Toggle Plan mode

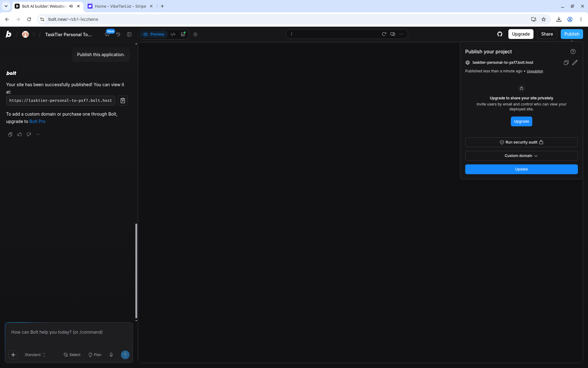point(95,355)
